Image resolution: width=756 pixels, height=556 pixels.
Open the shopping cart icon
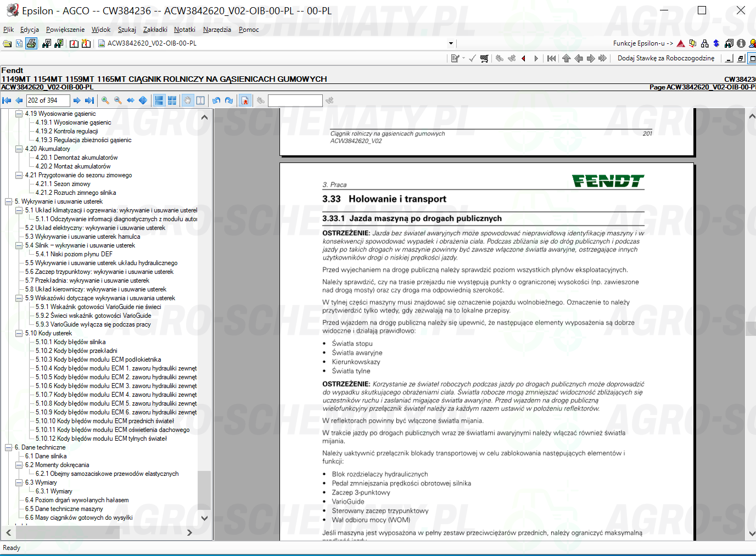coord(484,58)
